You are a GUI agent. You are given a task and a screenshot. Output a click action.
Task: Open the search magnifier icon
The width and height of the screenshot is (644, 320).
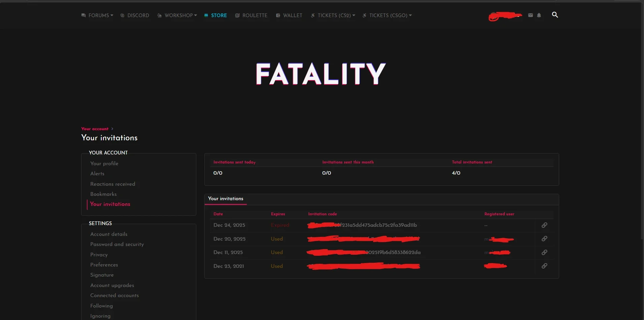point(555,15)
